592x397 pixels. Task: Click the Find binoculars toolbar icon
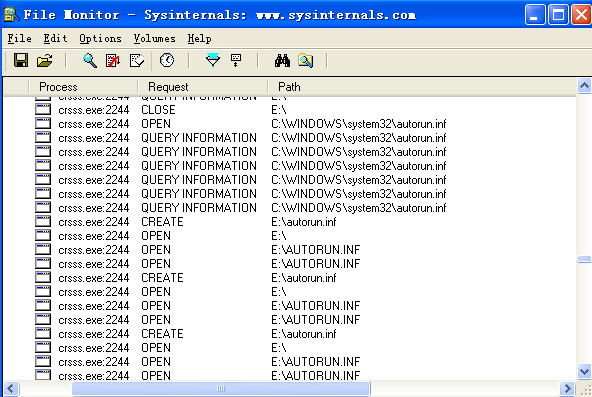point(282,60)
